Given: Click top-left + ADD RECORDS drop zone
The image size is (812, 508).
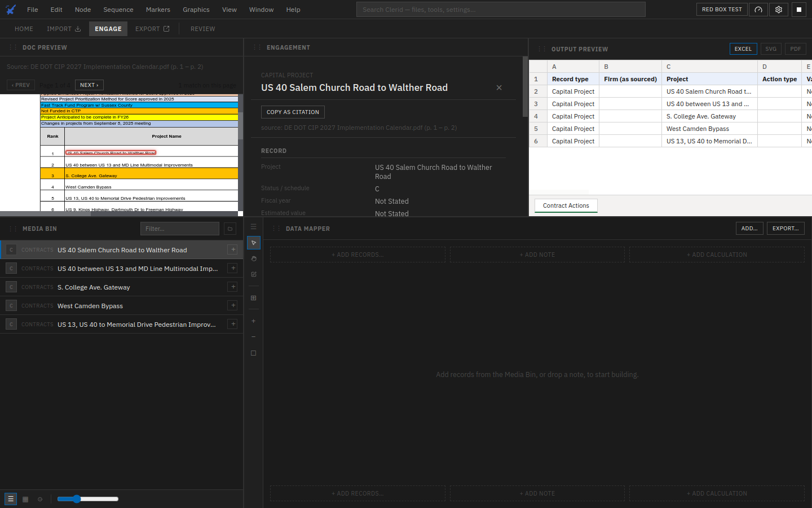Looking at the screenshot, I should (358, 255).
